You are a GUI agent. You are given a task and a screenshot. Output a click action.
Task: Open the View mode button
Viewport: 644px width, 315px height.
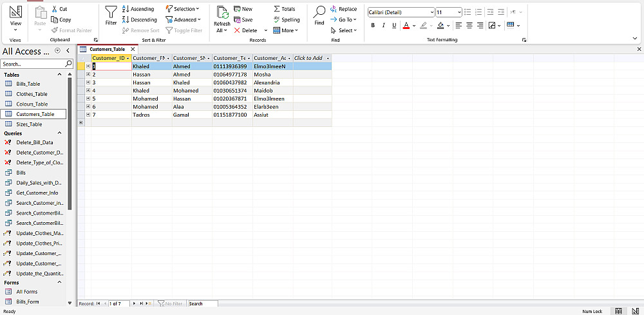point(15,19)
